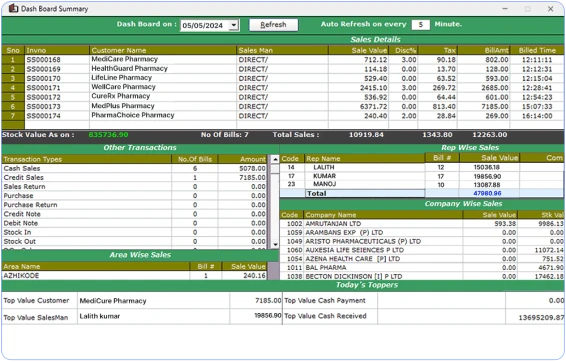Select invoice SS000174 cell
The width and height of the screenshot is (566, 363).
point(57,116)
